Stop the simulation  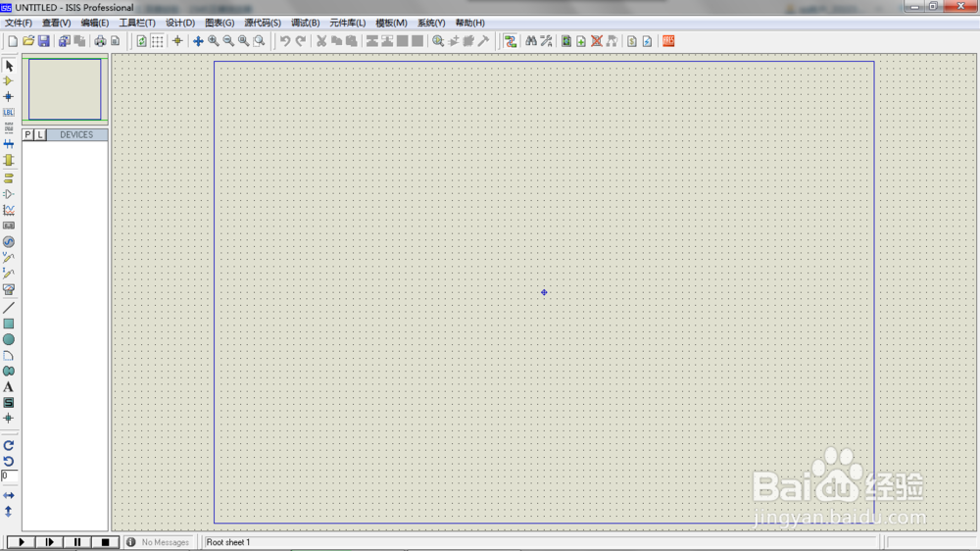105,542
